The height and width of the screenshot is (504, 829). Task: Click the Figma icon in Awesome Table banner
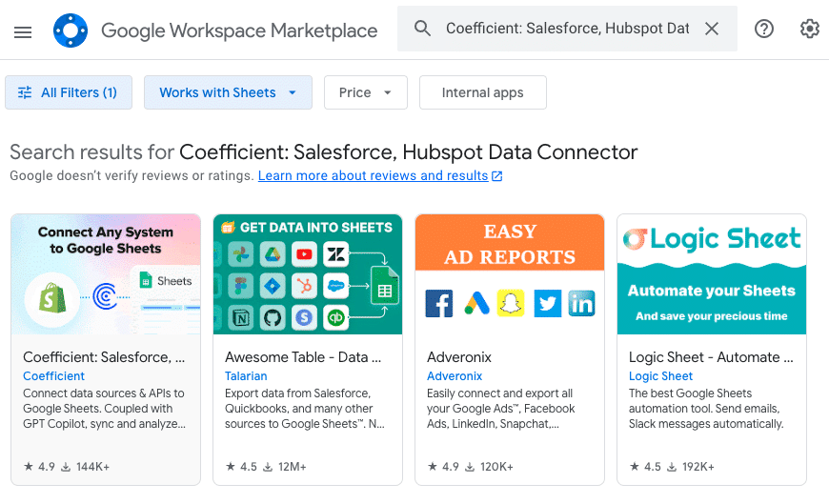pyautogui.click(x=240, y=286)
